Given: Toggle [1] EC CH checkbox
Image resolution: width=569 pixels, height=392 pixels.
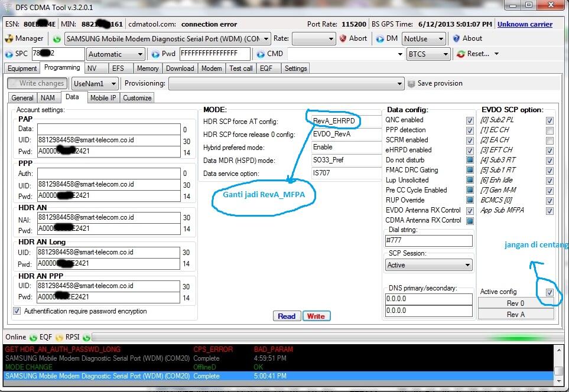Looking at the screenshot, I should pyautogui.click(x=550, y=130).
